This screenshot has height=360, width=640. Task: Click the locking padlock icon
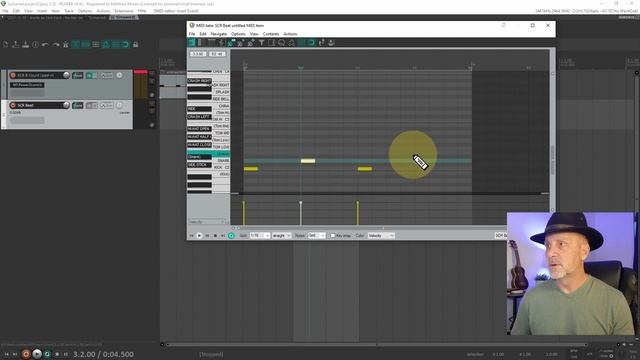pyautogui.click(x=136, y=44)
